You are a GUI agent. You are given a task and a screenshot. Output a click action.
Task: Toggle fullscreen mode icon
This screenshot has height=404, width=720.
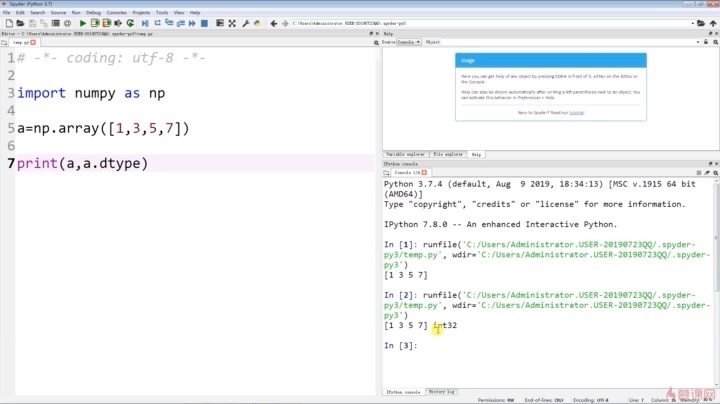pyautogui.click(x=232, y=23)
